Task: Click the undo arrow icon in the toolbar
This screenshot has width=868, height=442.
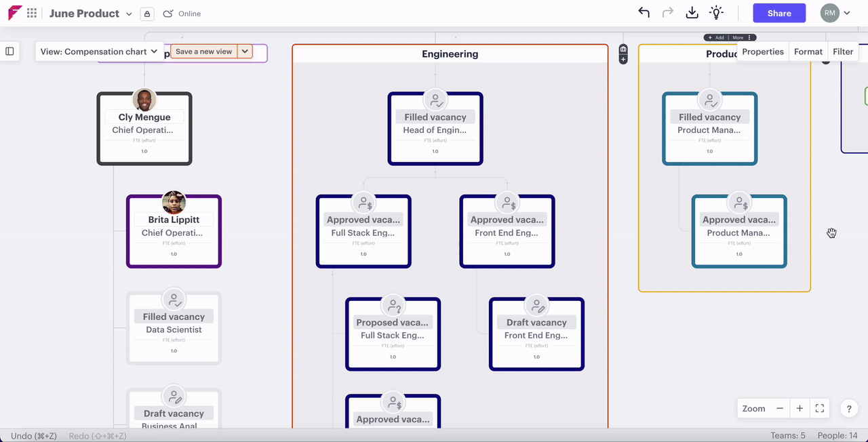Action: click(x=644, y=12)
